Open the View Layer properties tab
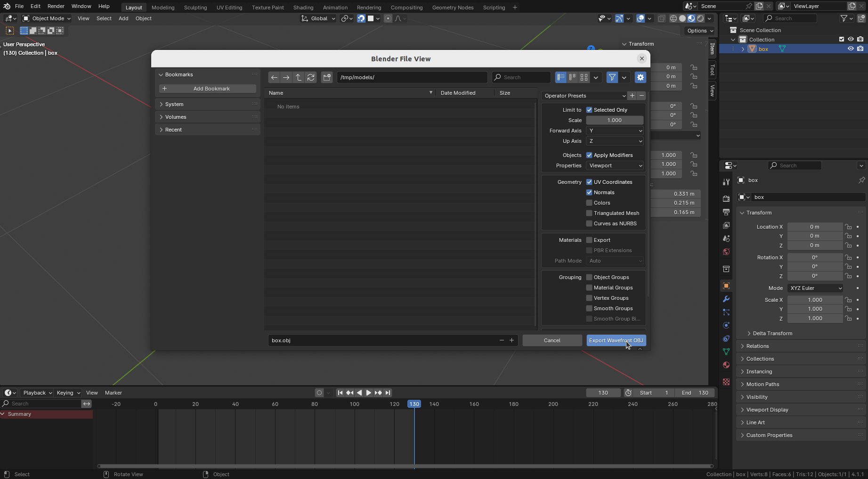 click(x=726, y=225)
